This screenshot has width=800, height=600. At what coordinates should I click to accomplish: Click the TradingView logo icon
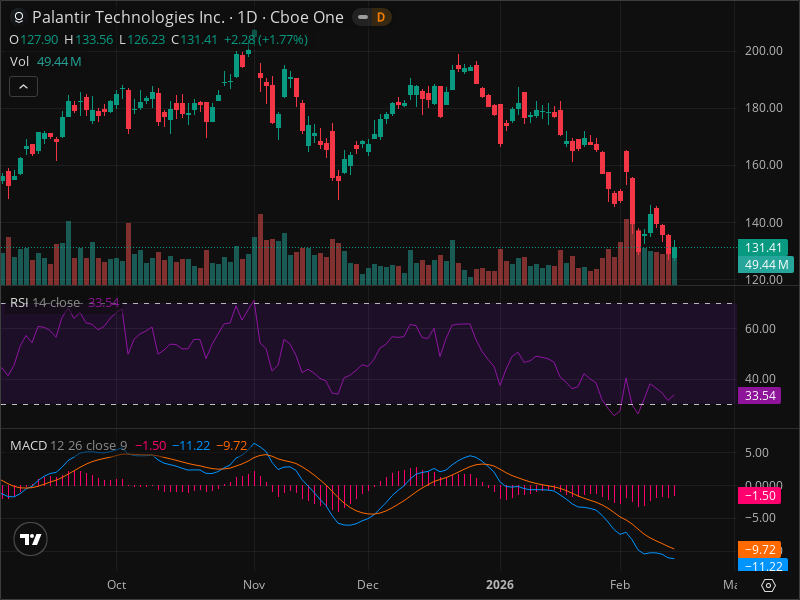[x=30, y=539]
